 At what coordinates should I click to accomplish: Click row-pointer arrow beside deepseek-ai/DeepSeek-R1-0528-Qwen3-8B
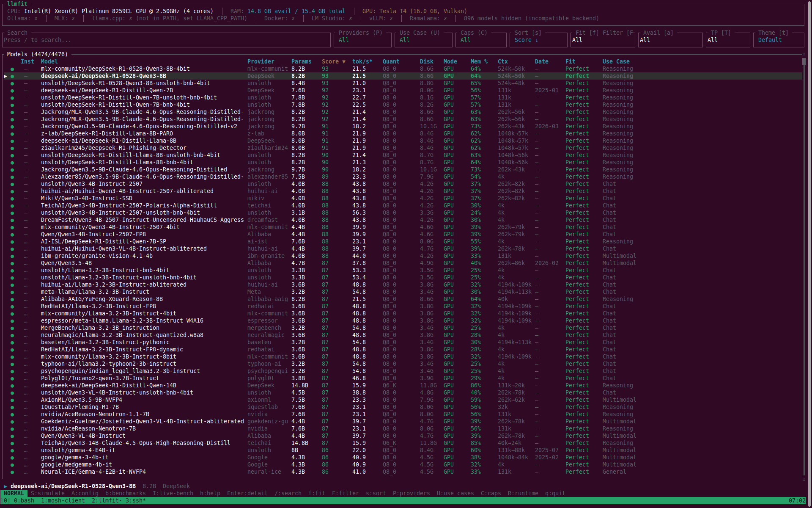[5, 76]
